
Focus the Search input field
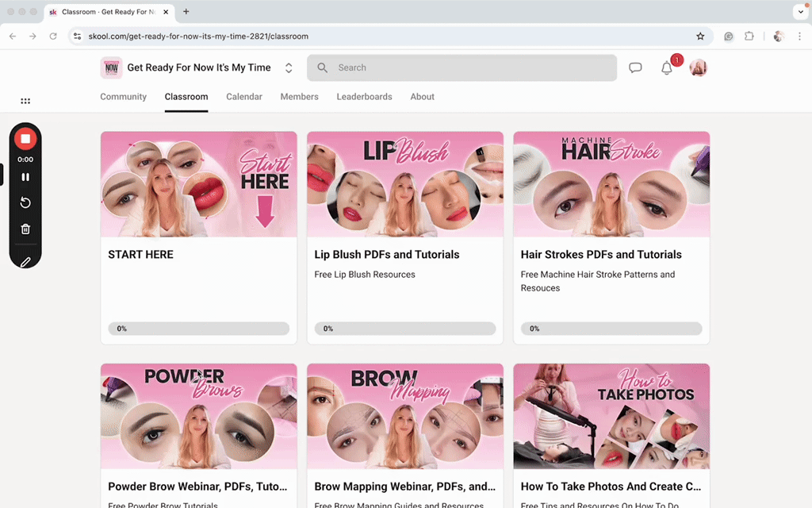[x=462, y=68]
